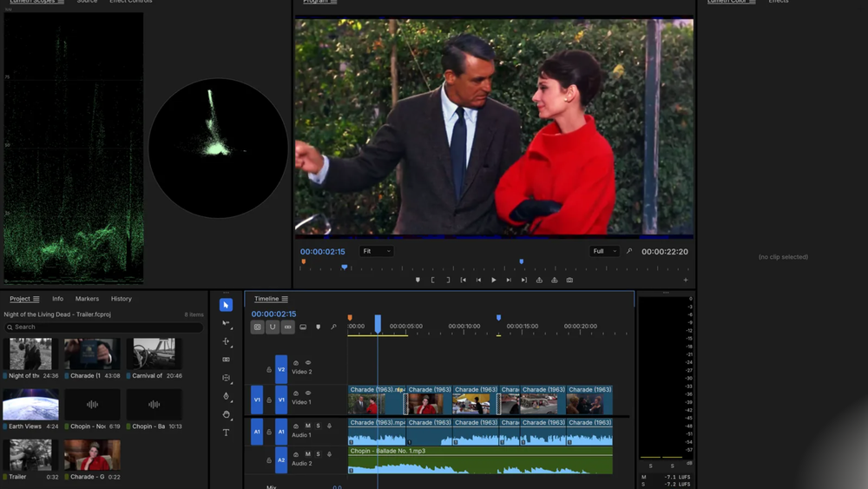
Task: Select the Razor tool in toolbar
Action: click(226, 360)
